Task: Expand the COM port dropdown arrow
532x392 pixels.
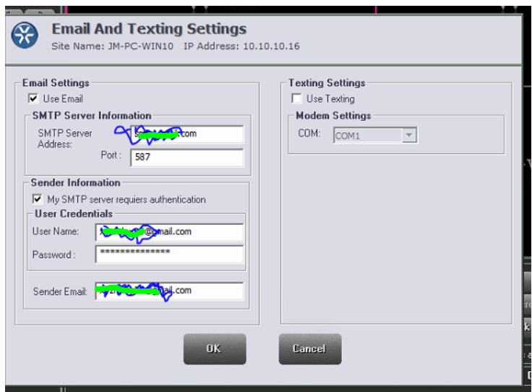Action: tap(410, 135)
